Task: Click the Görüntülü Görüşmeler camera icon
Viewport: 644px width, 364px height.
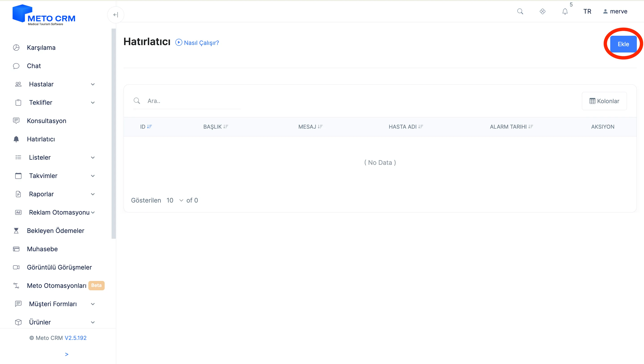Action: point(16,267)
